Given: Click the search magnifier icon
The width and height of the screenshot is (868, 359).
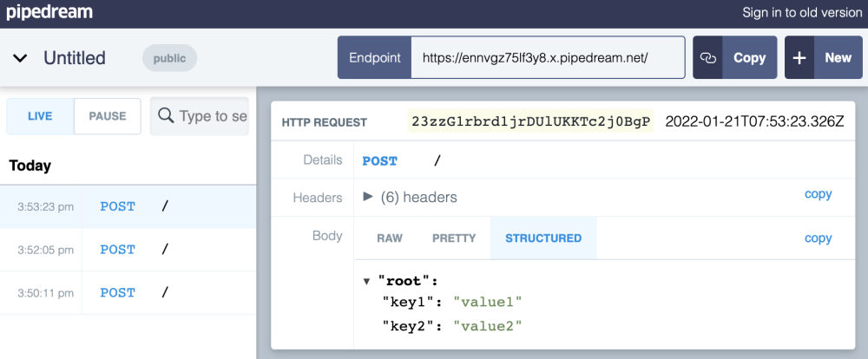Looking at the screenshot, I should tap(165, 116).
